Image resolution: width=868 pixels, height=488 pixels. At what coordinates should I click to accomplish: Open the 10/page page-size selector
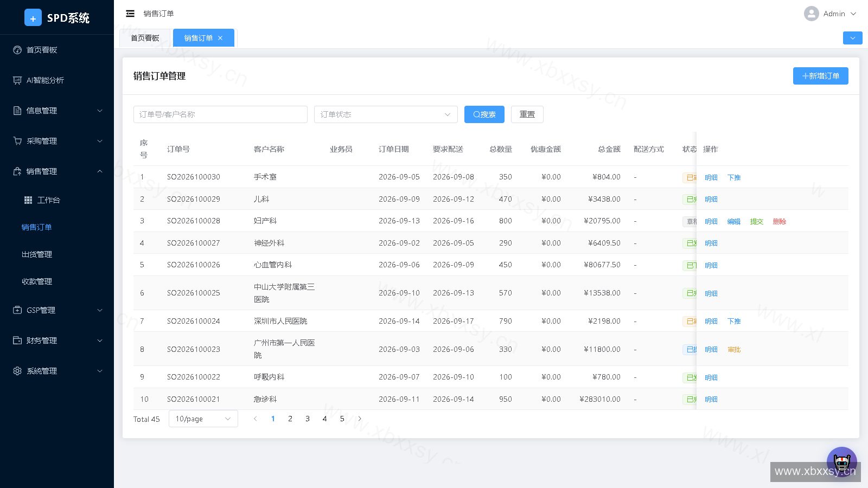click(x=203, y=419)
